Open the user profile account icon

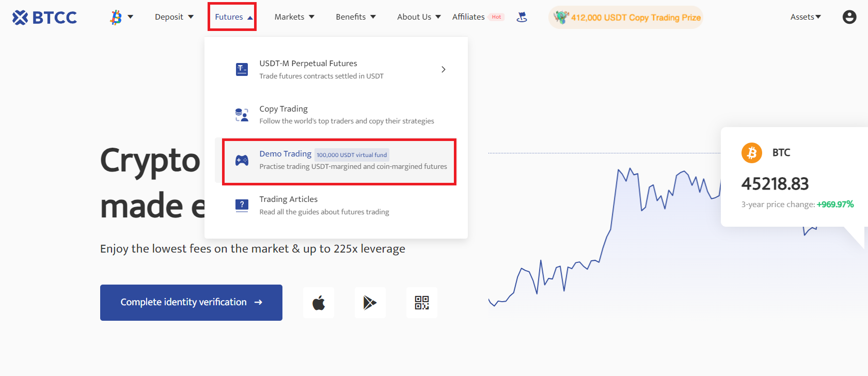849,17
